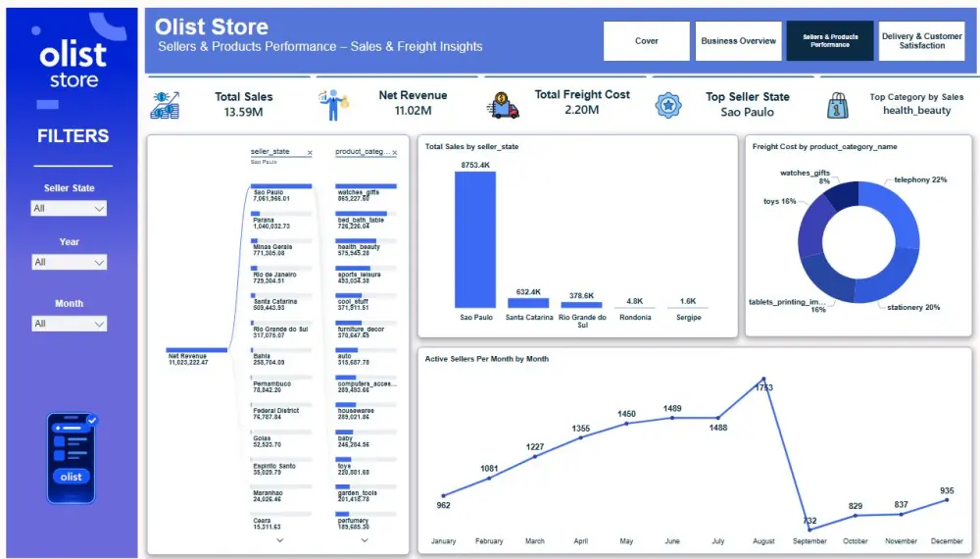980x559 pixels.
Task: Click the August 1753 point on line chart
Action: coord(763,379)
